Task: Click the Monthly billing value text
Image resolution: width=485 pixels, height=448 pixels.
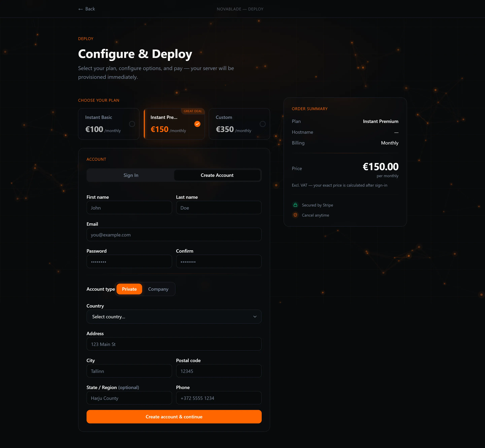Action: 390,143
